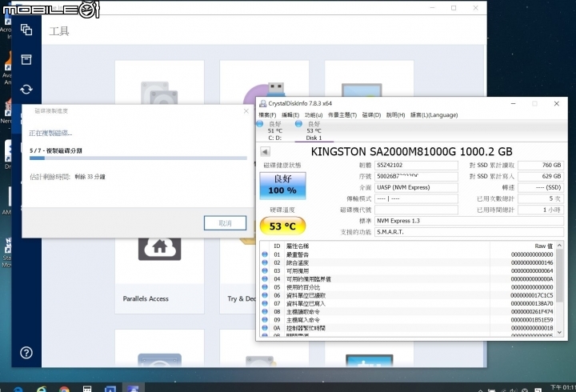576x392 pixels.
Task: Click the blue status icon for attribute 05
Action: [265, 287]
